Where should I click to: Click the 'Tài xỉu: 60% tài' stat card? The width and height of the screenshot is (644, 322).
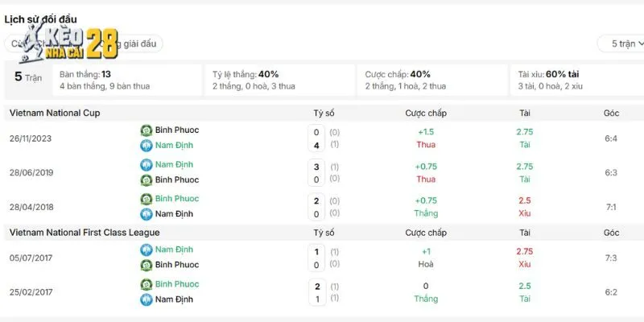pos(577,80)
